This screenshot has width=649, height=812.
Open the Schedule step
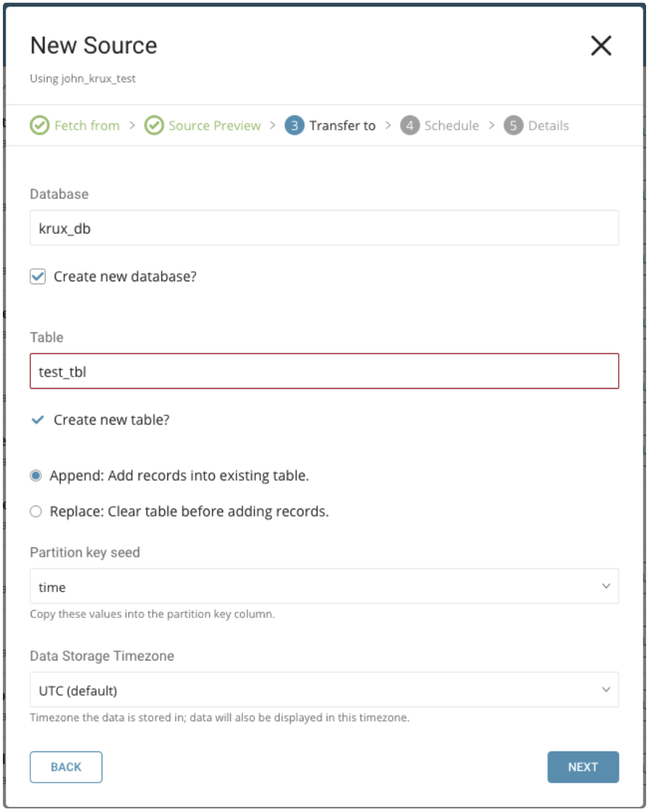tap(451, 125)
